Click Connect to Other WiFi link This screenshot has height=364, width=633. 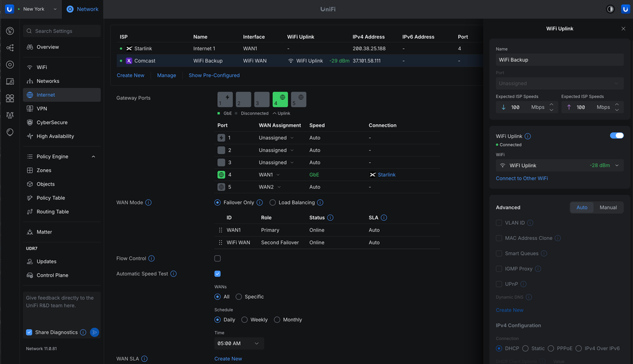(x=522, y=179)
